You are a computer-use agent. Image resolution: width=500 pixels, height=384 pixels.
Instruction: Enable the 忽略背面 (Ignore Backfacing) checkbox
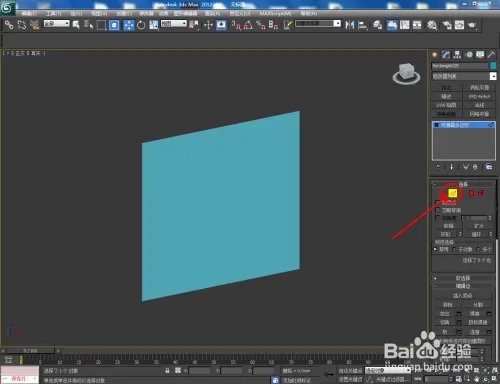[438, 210]
